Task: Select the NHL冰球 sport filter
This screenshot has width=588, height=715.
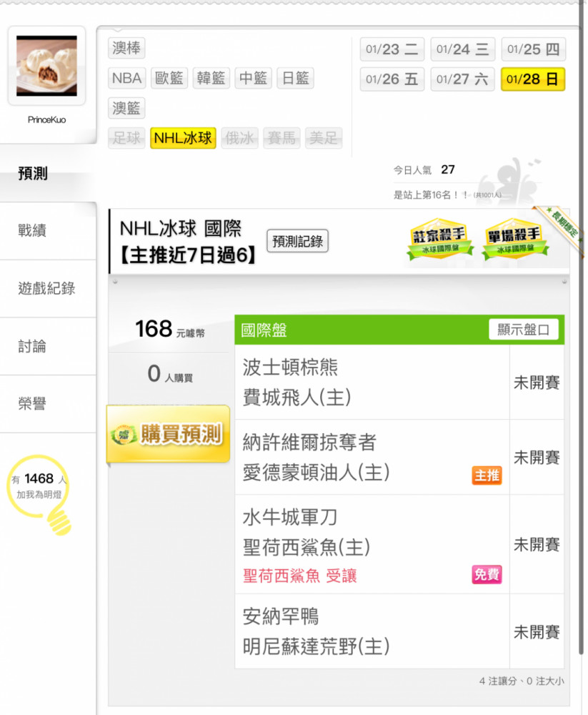Action: click(183, 138)
